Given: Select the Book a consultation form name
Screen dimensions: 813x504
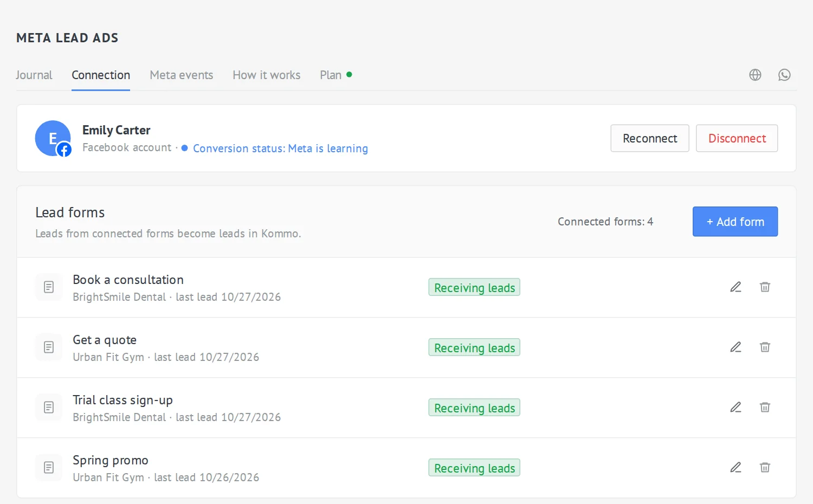Looking at the screenshot, I should point(128,280).
